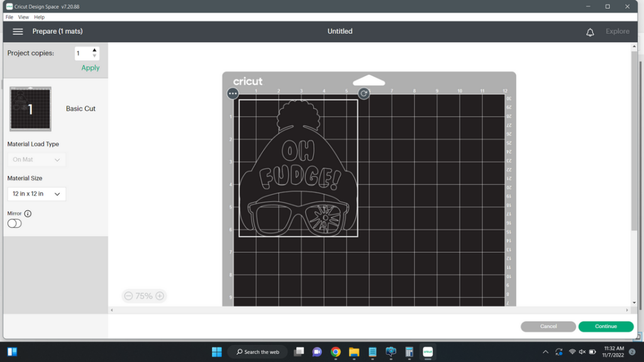Open the taskbar clock and date
This screenshot has height=362, width=644.
pos(613,352)
